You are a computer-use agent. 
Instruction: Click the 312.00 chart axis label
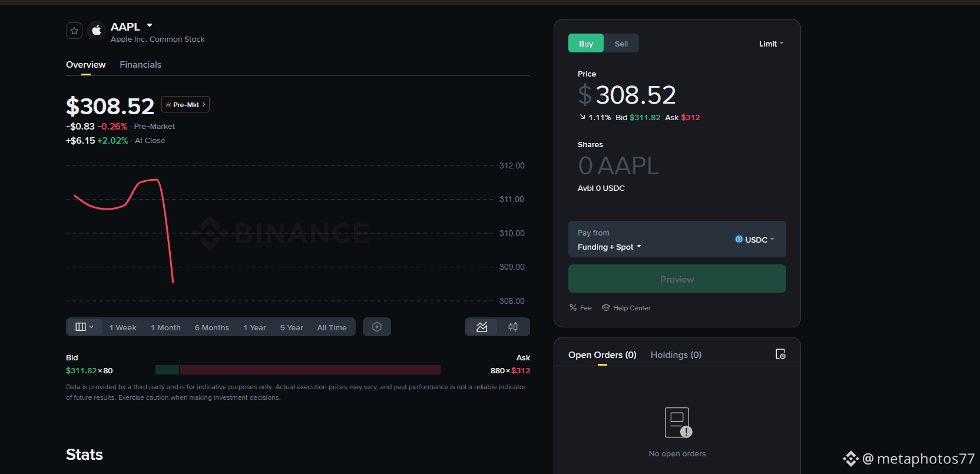(x=512, y=166)
